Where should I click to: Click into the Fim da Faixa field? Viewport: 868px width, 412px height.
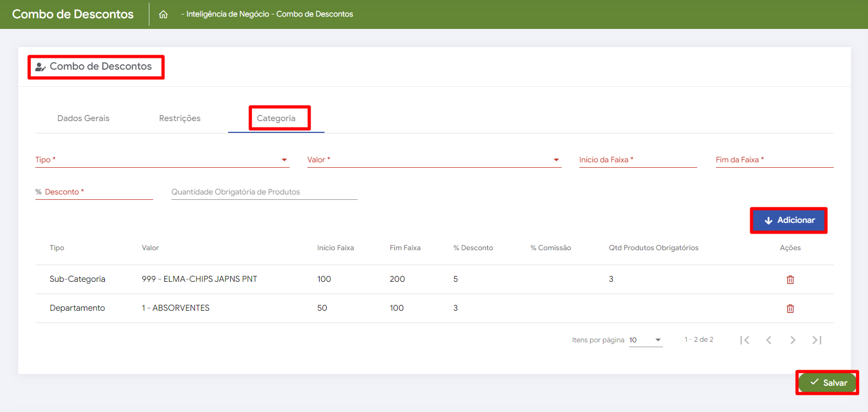[774, 160]
